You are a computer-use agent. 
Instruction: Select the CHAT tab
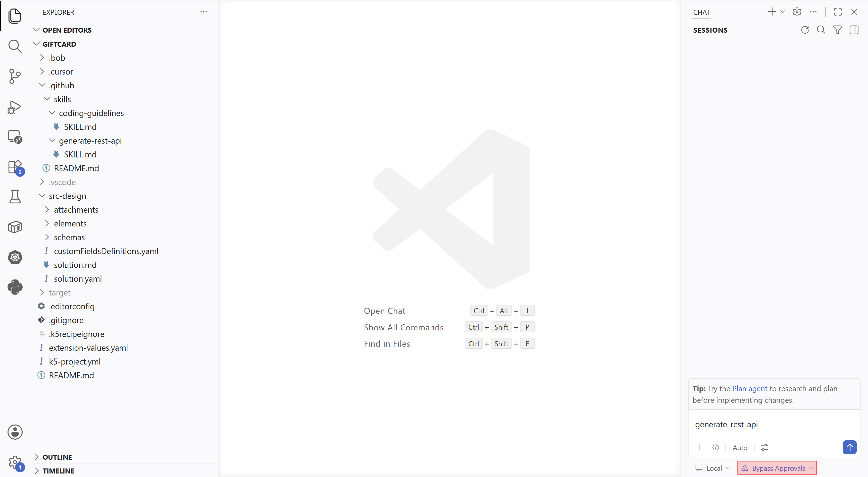(x=701, y=13)
